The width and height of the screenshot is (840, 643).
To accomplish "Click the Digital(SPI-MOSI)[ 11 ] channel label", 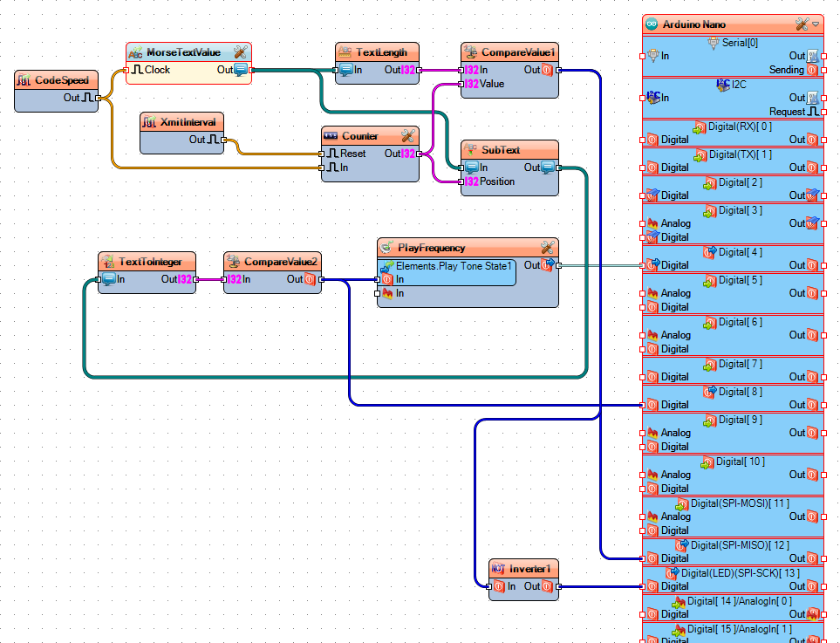I will (x=740, y=503).
